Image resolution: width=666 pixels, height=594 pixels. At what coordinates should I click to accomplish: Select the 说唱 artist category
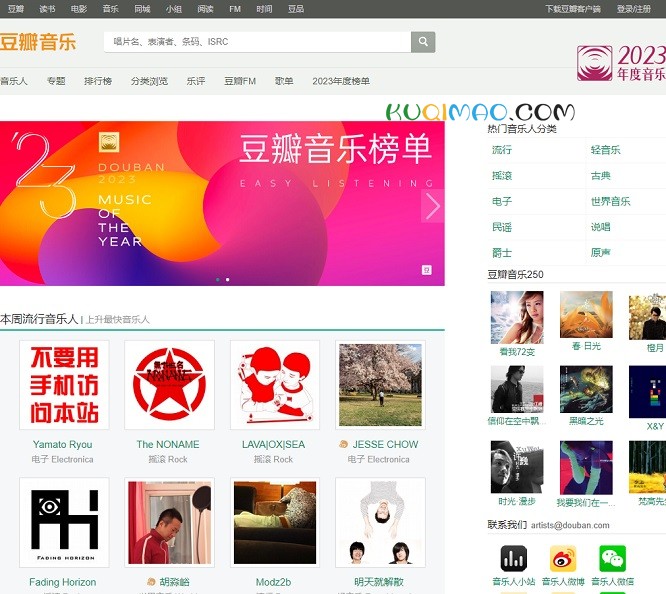tap(600, 227)
